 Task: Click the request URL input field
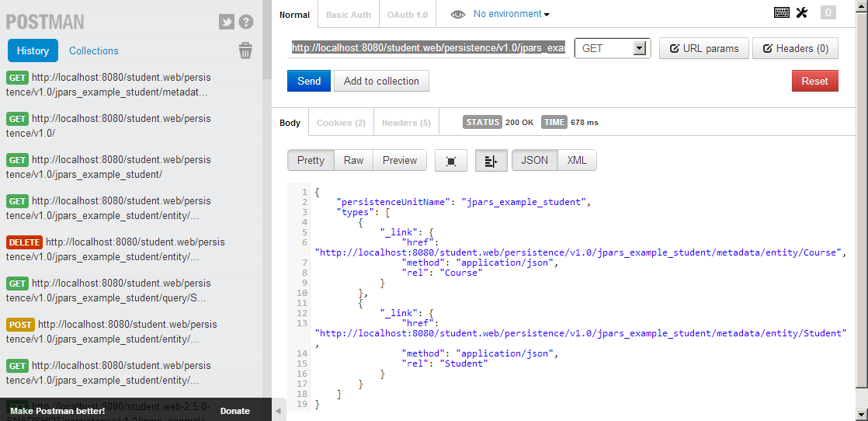coord(429,48)
